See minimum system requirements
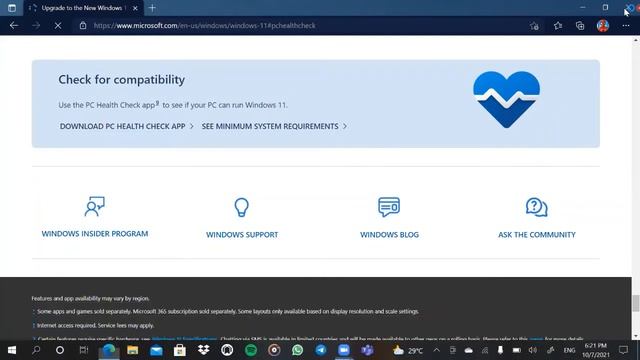The height and width of the screenshot is (360, 640). 270,126
